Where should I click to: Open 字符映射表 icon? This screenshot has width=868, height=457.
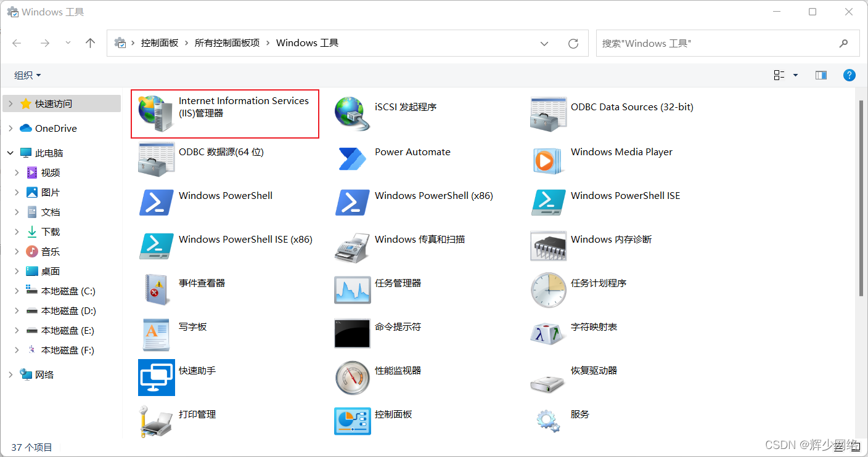548,334
